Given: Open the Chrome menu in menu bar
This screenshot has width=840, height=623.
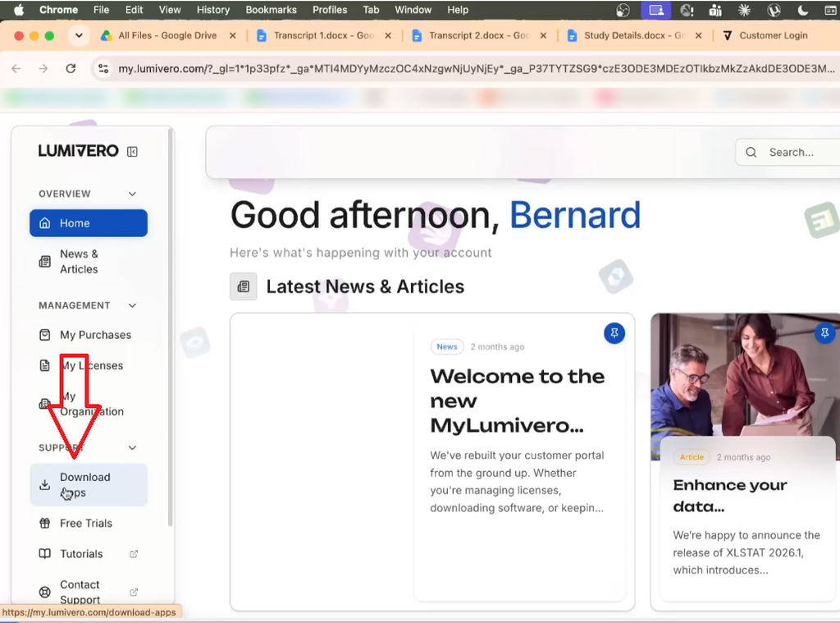Looking at the screenshot, I should pyautogui.click(x=58, y=10).
